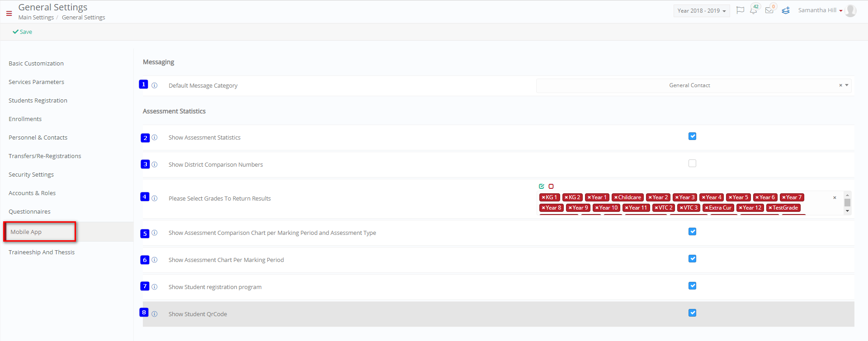Open Security Settings section
The height and width of the screenshot is (341, 868).
click(31, 174)
